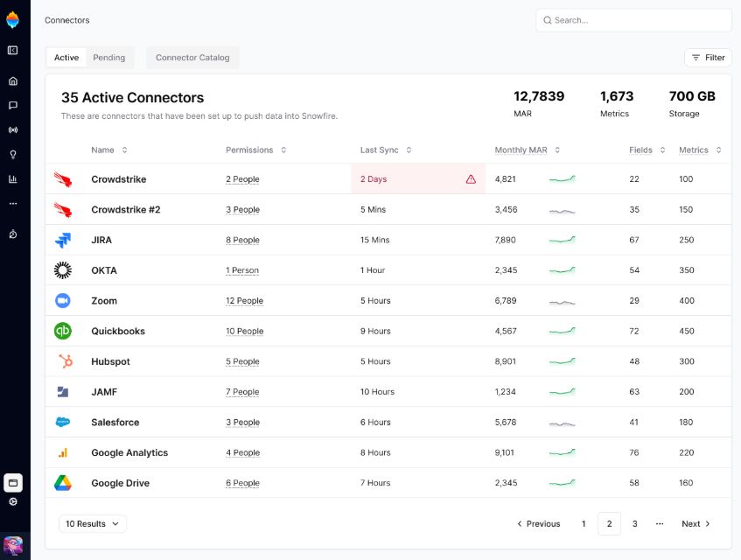Open the bar chart analytics sidebar icon
This screenshot has height=560, width=741.
tap(13, 179)
